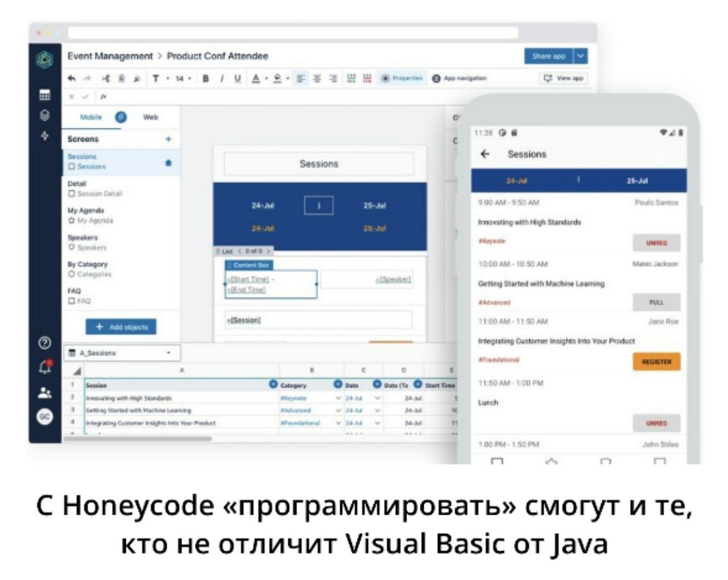Screen dimensions: 728x580
Task: Switch to the Mobile tab
Action: [x=91, y=117]
